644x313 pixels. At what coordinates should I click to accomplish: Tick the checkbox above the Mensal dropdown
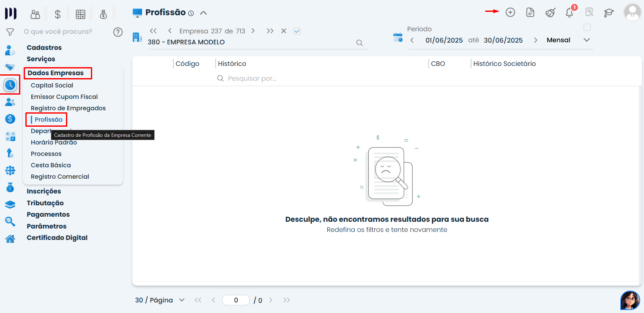tap(587, 27)
